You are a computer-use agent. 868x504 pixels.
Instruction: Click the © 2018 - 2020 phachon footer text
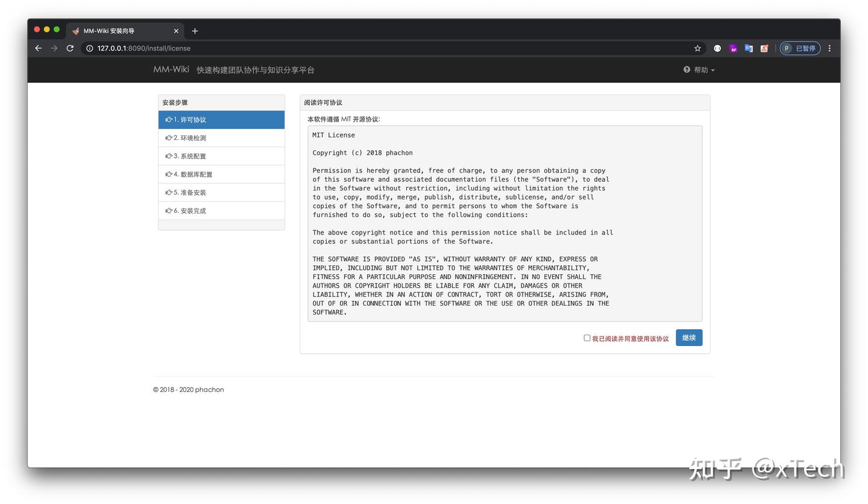tap(189, 389)
